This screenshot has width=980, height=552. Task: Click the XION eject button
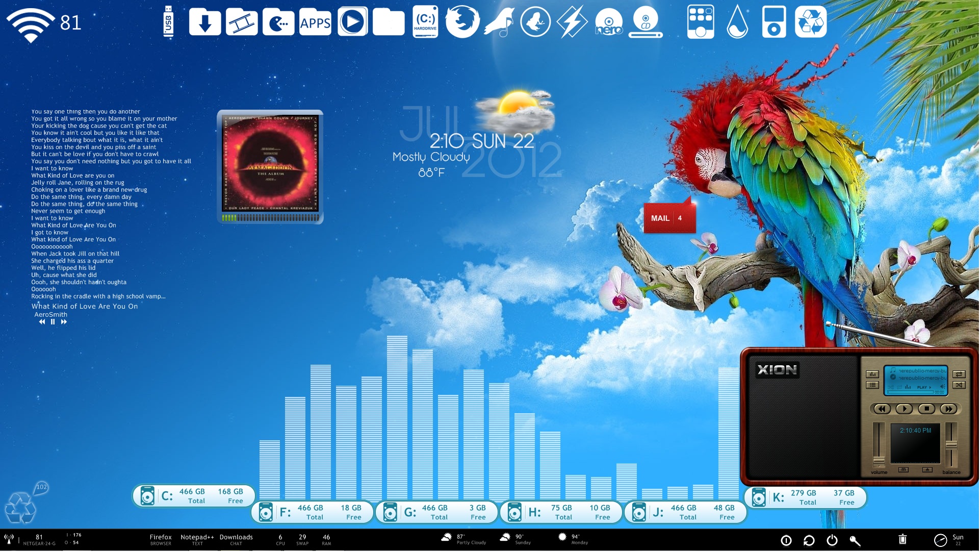[x=927, y=469]
